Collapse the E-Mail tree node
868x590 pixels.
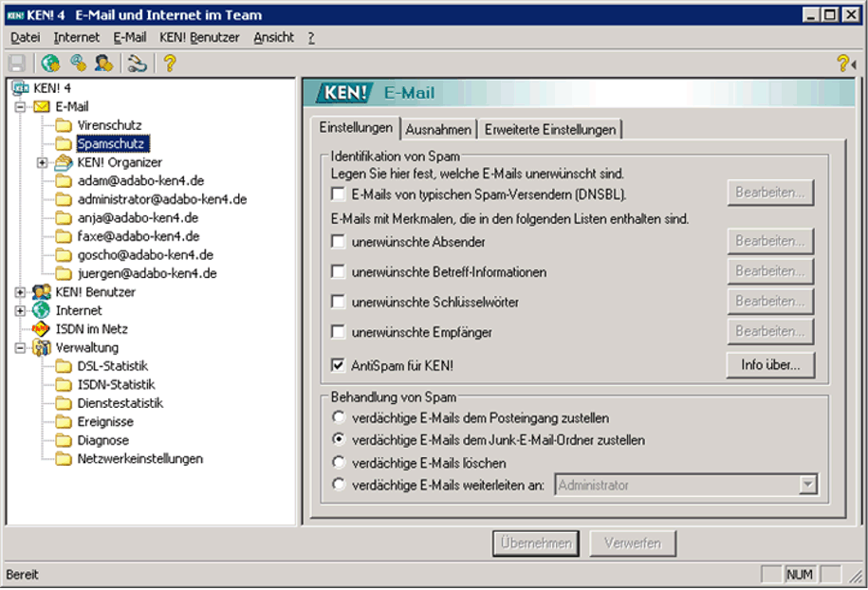(20, 107)
